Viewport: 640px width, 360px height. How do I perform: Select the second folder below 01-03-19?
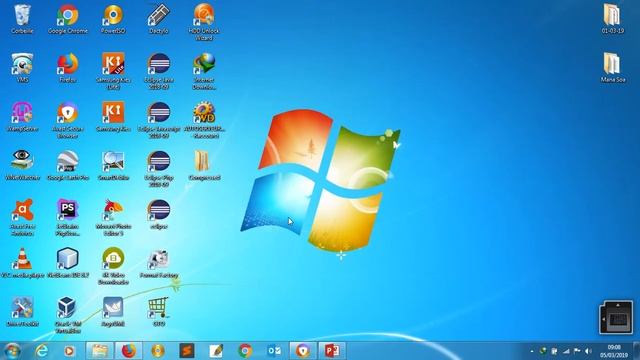pos(613,68)
